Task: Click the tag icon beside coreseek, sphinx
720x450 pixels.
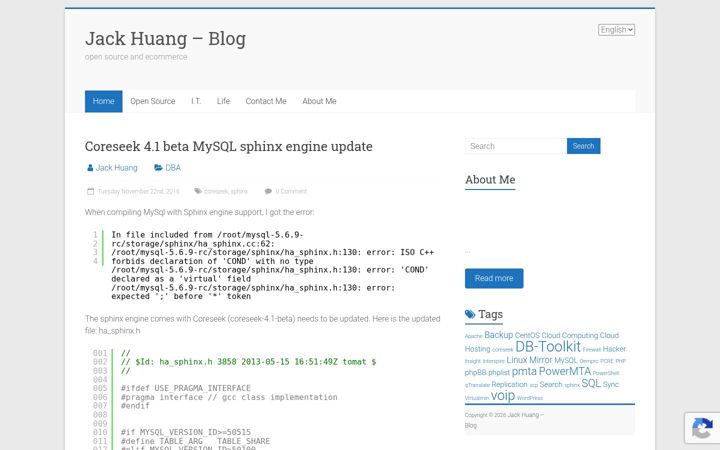Action: [198, 191]
